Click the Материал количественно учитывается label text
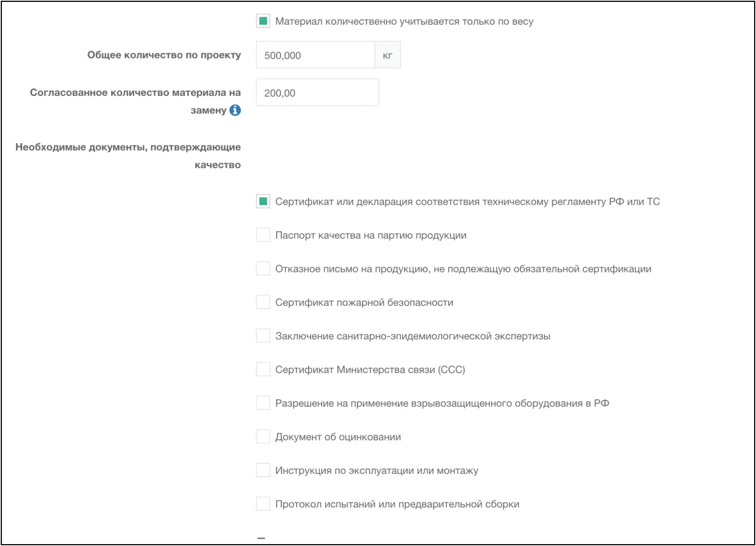Viewport: 756px width, 546px height. 404,21
